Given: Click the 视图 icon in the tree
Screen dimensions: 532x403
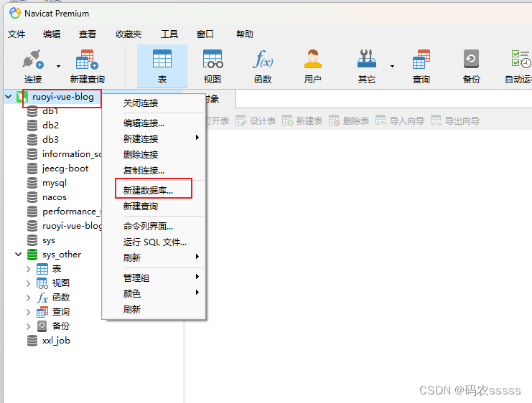Looking at the screenshot, I should tap(42, 284).
